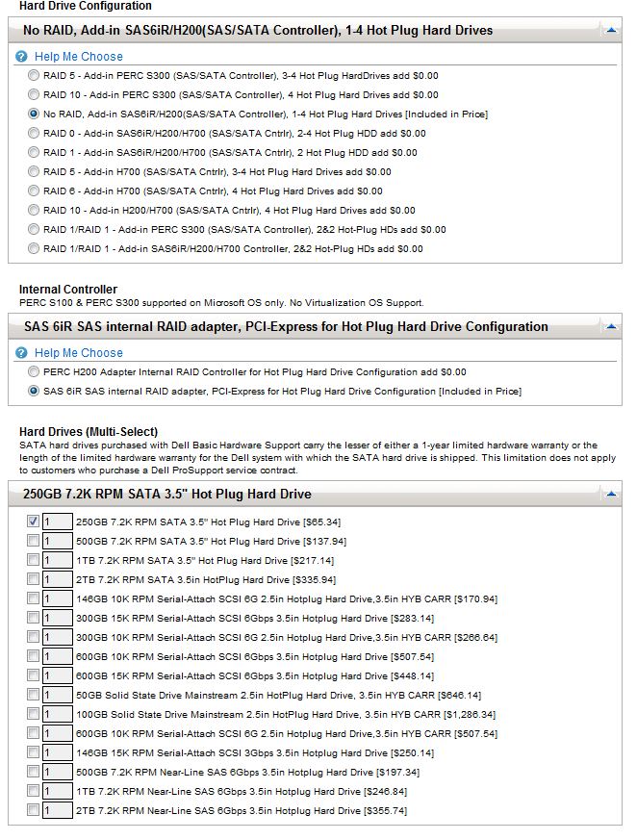Check the 300GB 10K RPM SCSI 6G drive

click(x=34, y=637)
